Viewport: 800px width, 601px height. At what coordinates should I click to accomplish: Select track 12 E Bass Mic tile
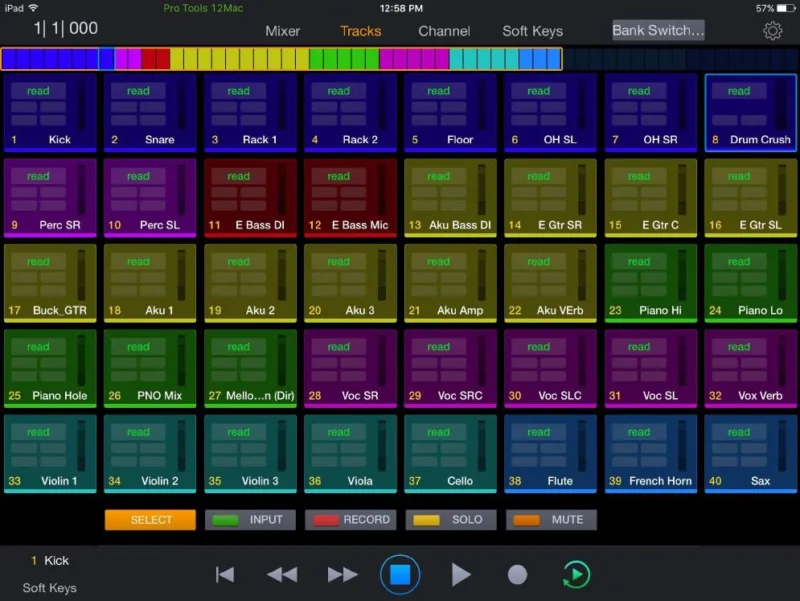point(350,198)
